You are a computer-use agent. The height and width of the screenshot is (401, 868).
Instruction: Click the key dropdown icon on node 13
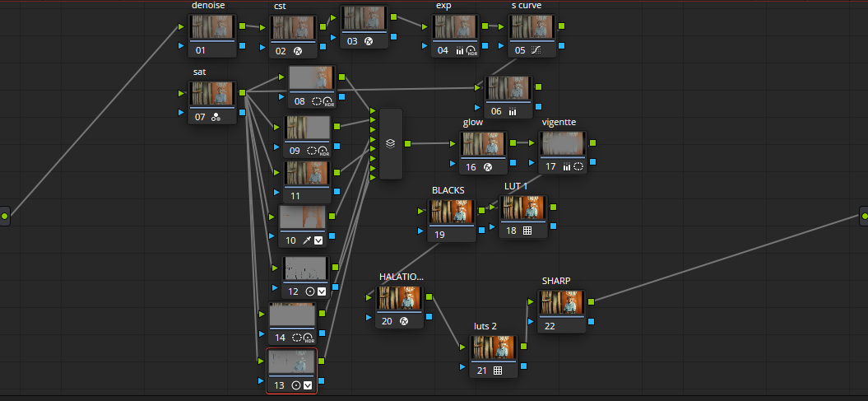(308, 385)
